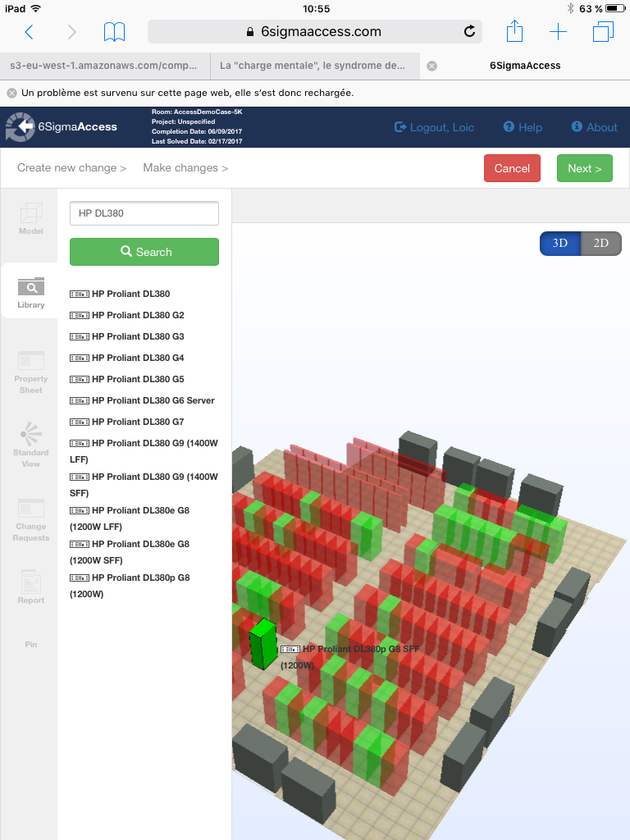This screenshot has width=630, height=840.
Task: Select HP Proliant DL380 G4 item
Action: [127, 358]
